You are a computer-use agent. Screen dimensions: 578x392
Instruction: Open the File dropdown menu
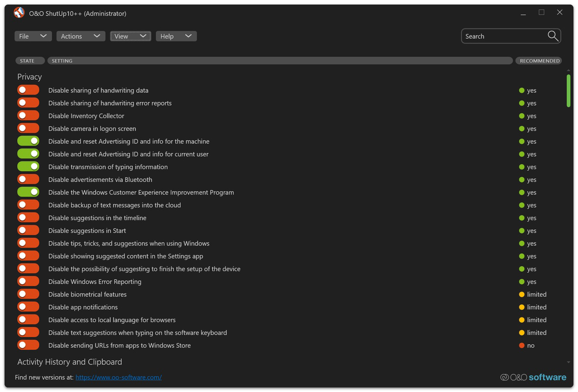coord(33,36)
